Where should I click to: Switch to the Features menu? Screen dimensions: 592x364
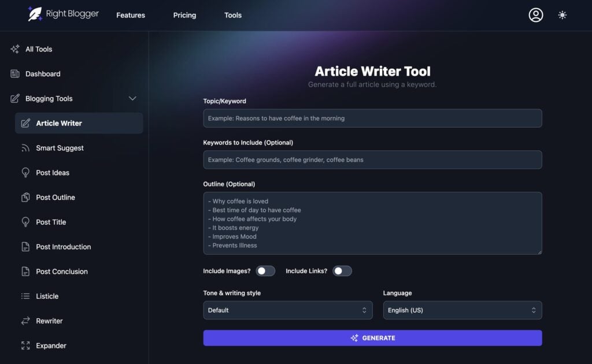click(x=130, y=15)
